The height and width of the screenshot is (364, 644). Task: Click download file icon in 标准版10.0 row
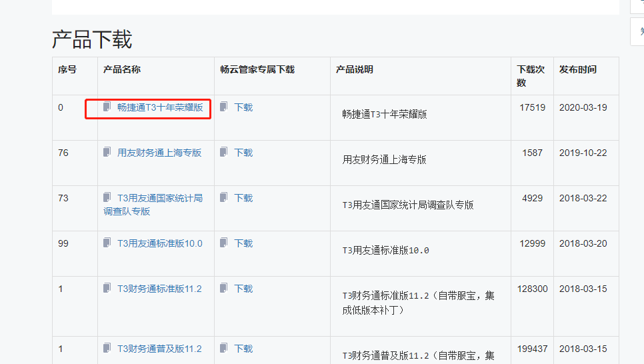(x=223, y=243)
